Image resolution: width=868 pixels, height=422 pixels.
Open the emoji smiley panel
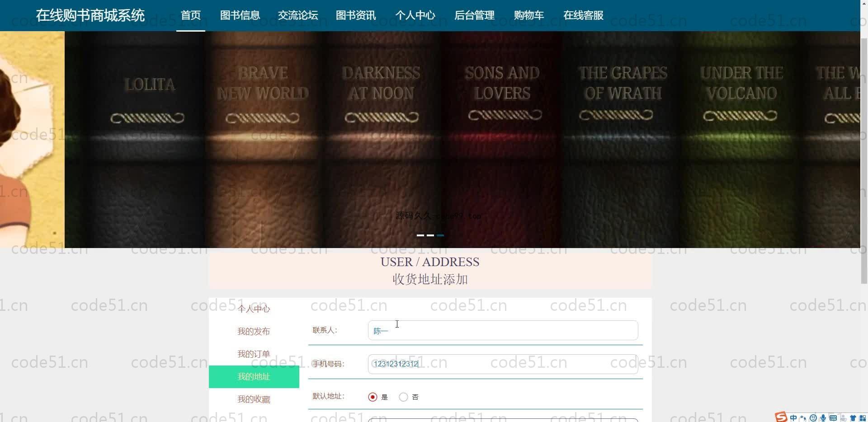(x=813, y=418)
